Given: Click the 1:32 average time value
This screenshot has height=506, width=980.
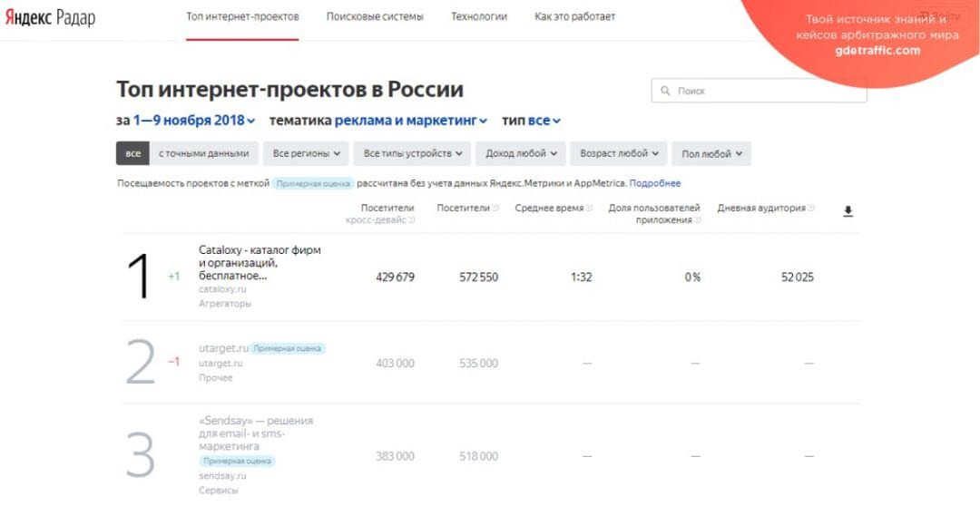Looking at the screenshot, I should pos(582,277).
